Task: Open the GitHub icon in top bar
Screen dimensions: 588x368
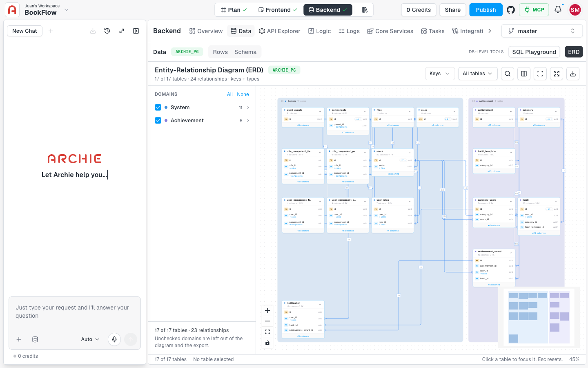Action: [511, 10]
